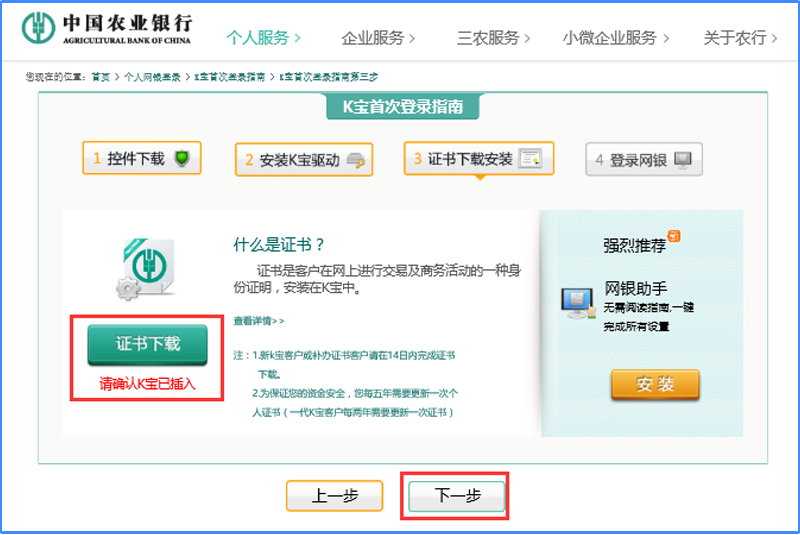Click the orange badge beside 强烈推荐
800x535 pixels.
[x=674, y=236]
